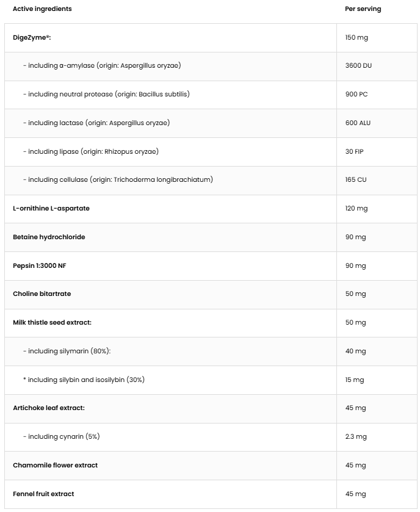The height and width of the screenshot is (512, 420).
Task: Select the DigeZyme ingredient row label
Action: point(32,38)
